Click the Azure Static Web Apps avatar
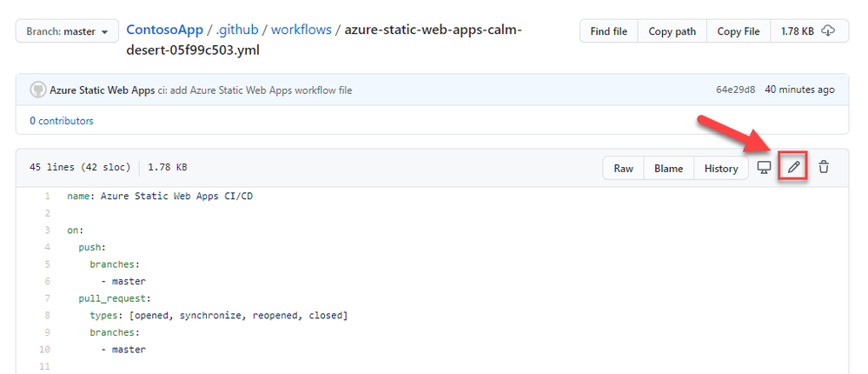Viewport: 868px width, 374px height. point(38,90)
